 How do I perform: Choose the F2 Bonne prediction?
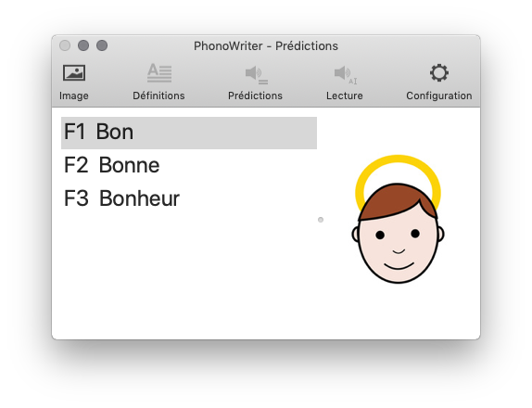point(189,165)
